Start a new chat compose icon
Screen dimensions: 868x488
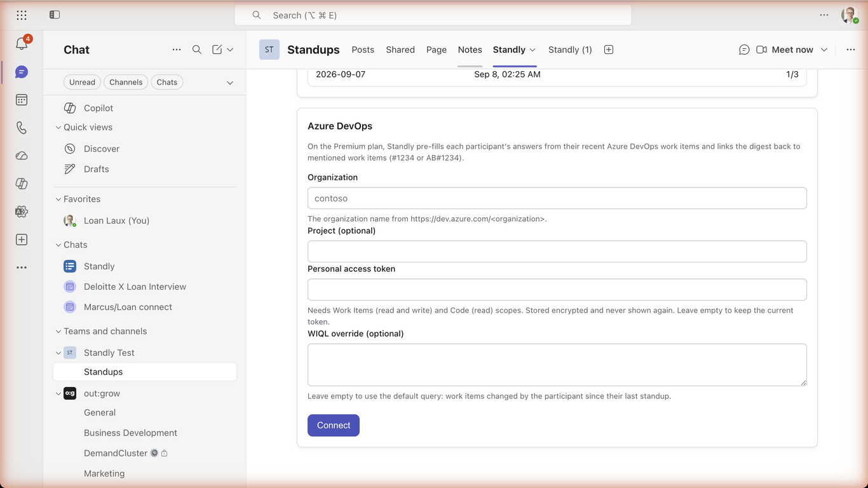point(217,50)
